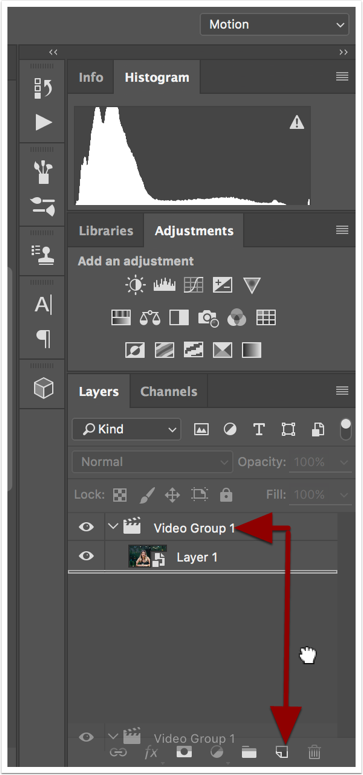Screen dimensions: 363x775
Task: Add a Photo Filter adjustment
Action: coord(208,318)
